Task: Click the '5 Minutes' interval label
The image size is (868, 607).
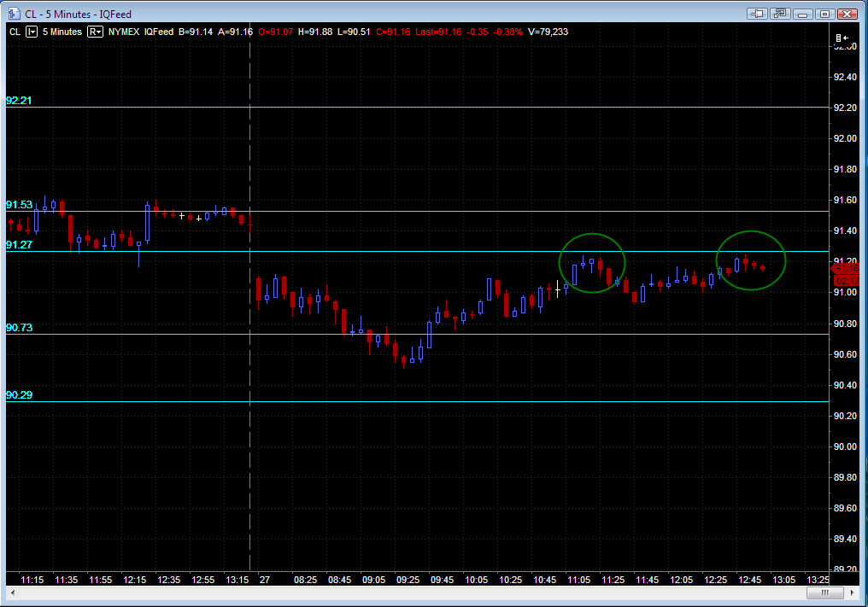Action: pyautogui.click(x=62, y=32)
